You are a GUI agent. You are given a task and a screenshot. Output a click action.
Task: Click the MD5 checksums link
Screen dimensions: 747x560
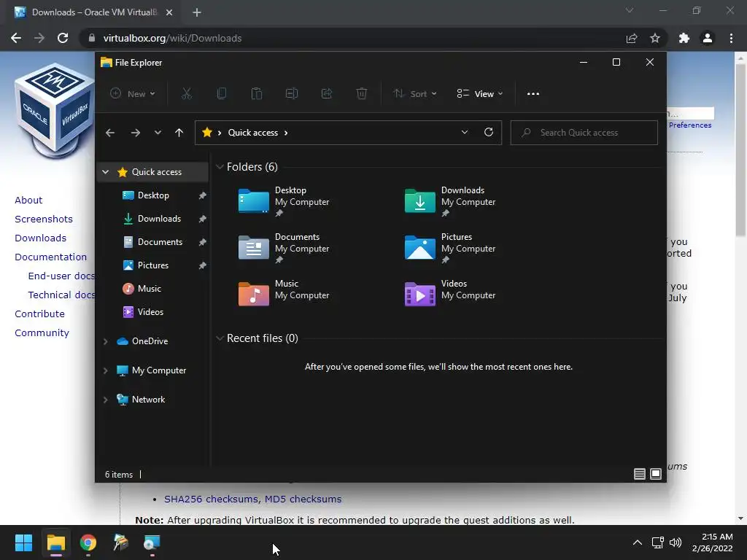(x=303, y=499)
